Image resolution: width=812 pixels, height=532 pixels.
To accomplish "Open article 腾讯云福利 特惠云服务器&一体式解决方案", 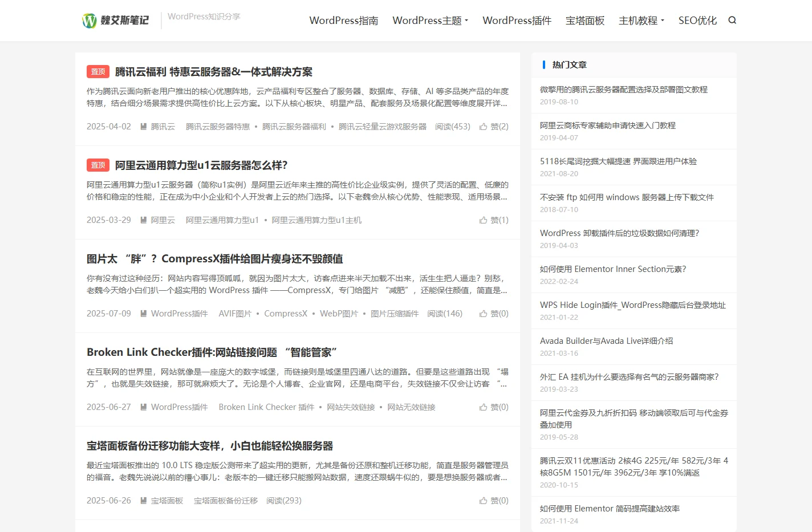I will coord(214,72).
